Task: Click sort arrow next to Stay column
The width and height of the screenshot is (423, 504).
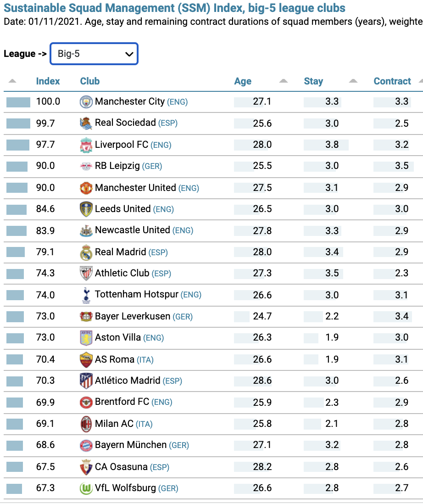Action: point(353,81)
